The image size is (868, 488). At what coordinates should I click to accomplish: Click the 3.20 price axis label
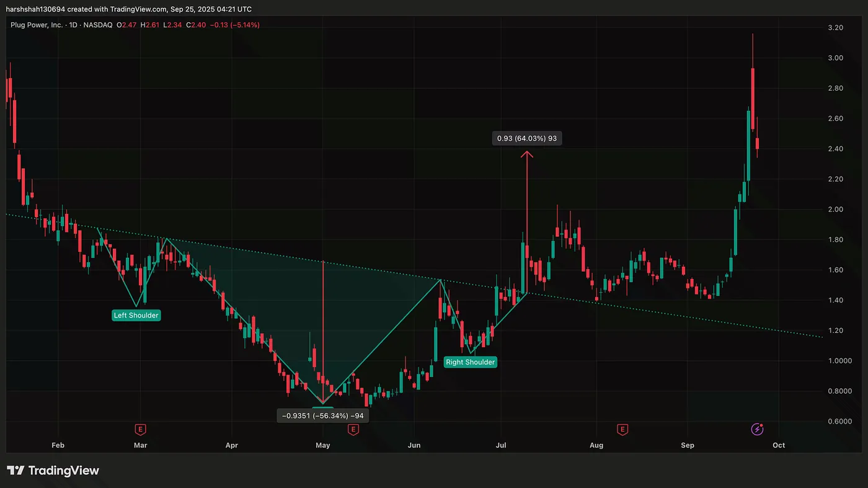[835, 28]
